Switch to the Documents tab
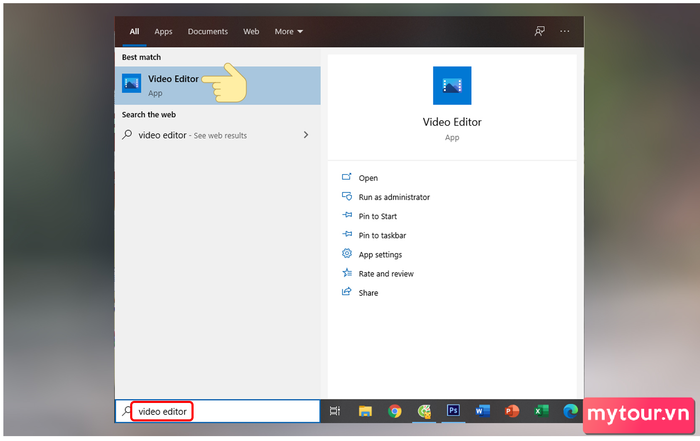Screen dimensions: 700x441 tap(208, 31)
